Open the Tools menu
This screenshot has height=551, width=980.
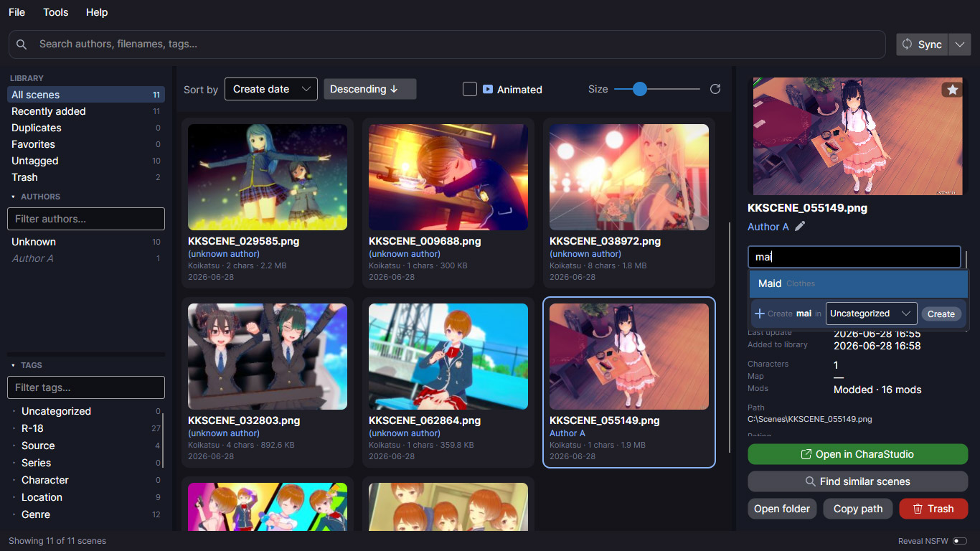(56, 12)
